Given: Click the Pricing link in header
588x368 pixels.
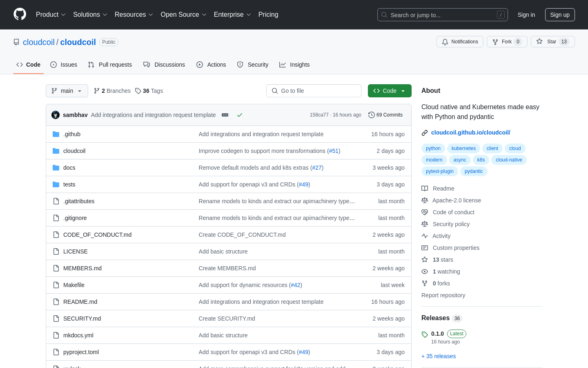Looking at the screenshot, I should (x=268, y=14).
